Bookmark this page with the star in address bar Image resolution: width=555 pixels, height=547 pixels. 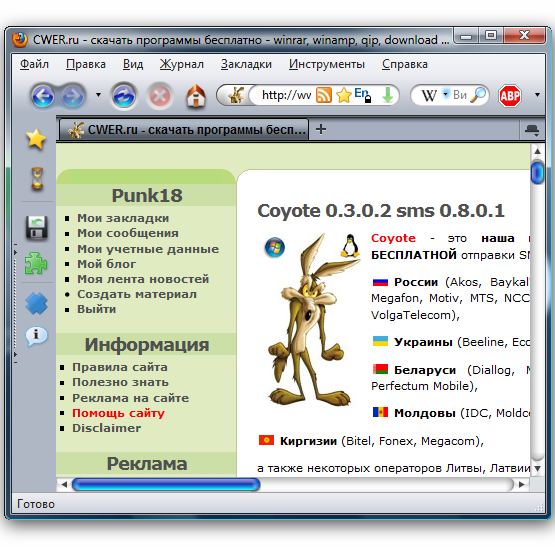[343, 95]
